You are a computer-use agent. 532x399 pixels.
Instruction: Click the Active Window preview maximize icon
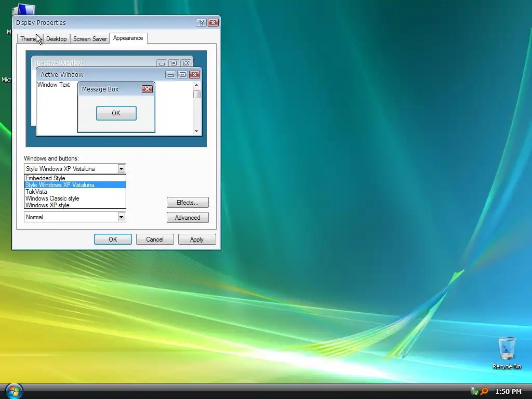[182, 75]
